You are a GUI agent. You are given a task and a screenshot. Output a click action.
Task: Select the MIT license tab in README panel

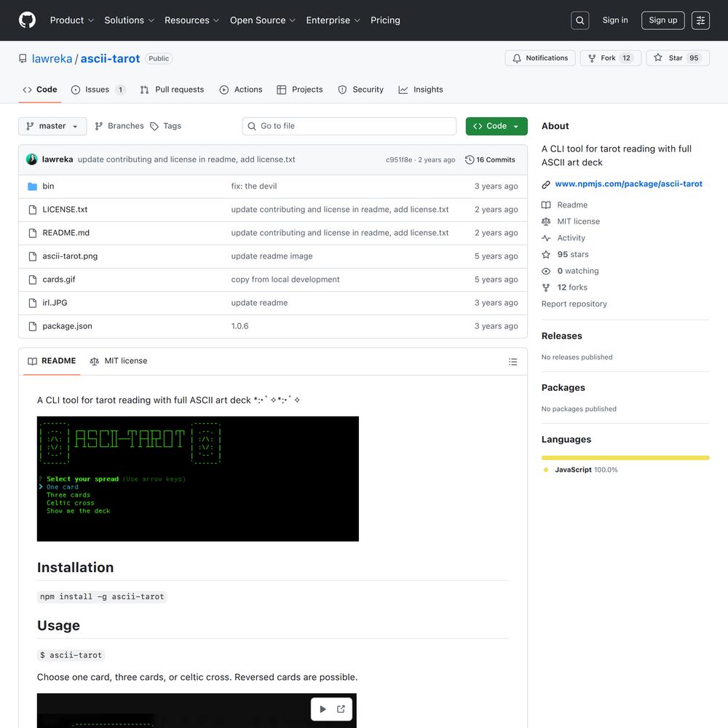(119, 361)
